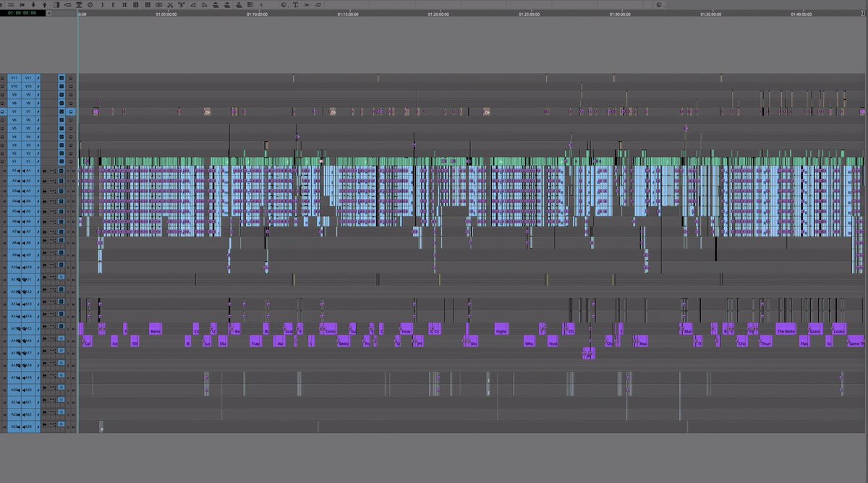
Task: Click the Mark IN icon
Action: click(103, 4)
